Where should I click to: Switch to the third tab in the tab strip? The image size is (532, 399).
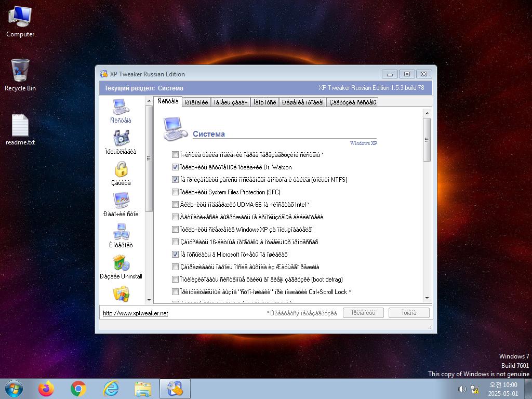pos(231,102)
